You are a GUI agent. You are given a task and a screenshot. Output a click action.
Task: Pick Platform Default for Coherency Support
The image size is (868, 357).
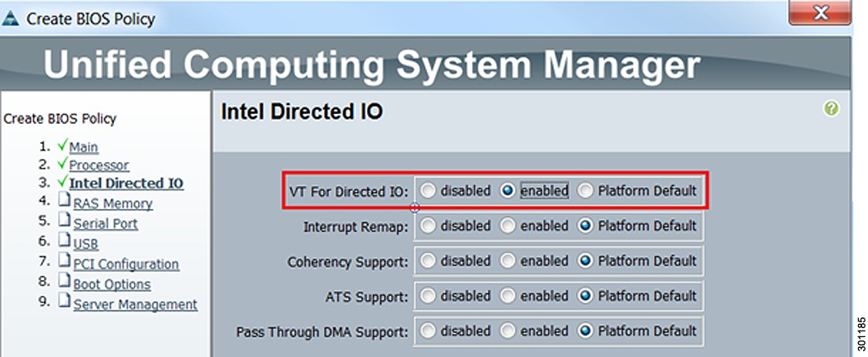coord(585,260)
